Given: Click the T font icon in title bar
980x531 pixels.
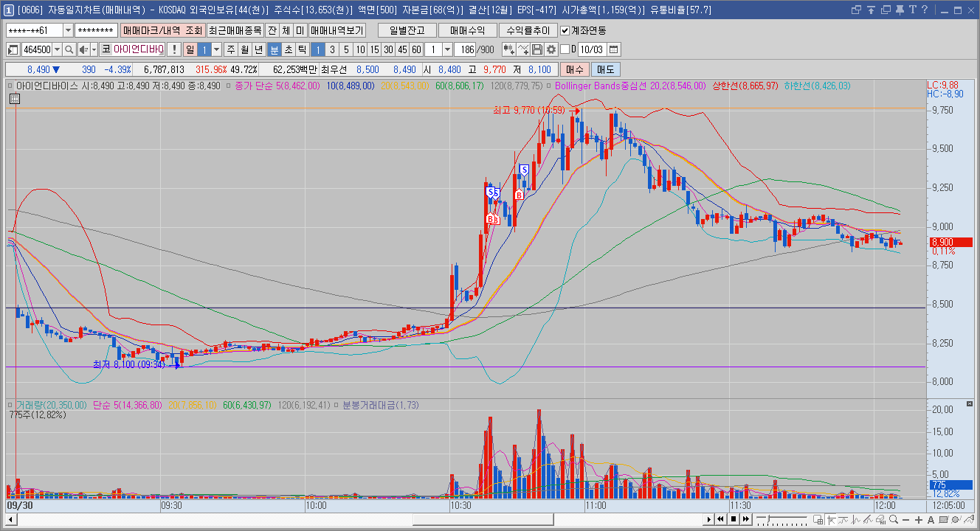Looking at the screenshot, I should (913, 10).
